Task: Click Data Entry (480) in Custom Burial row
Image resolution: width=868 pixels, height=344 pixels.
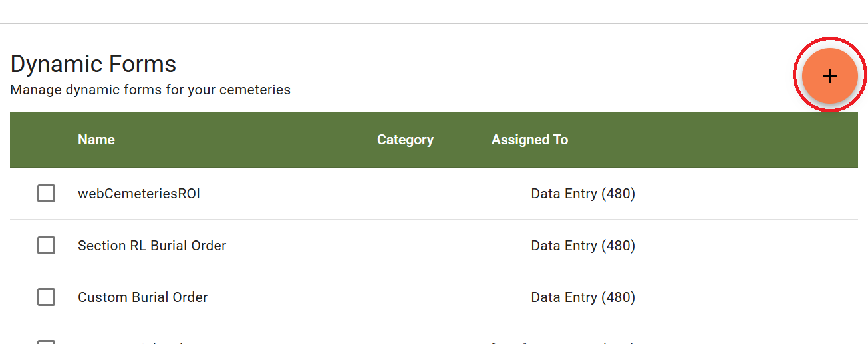Action: [583, 297]
